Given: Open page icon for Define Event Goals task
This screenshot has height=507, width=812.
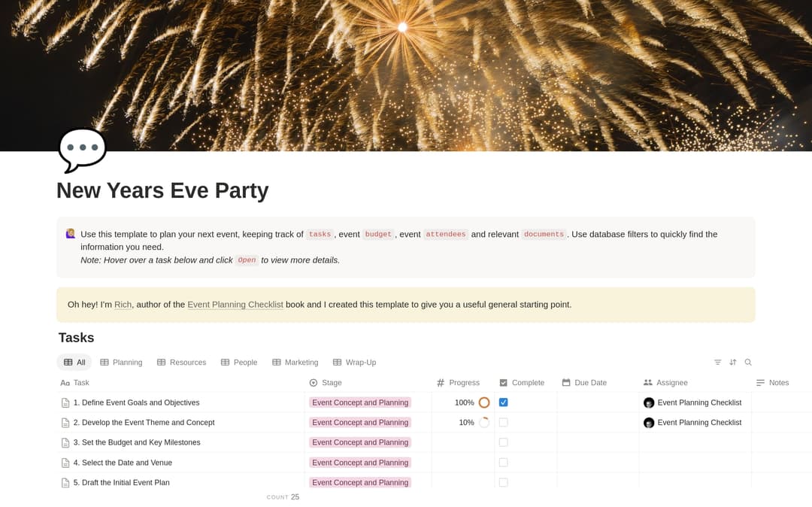Looking at the screenshot, I should 65,403.
